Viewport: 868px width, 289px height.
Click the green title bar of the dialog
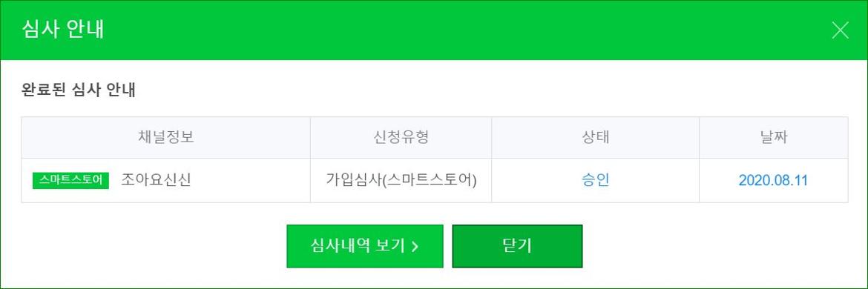(x=434, y=30)
